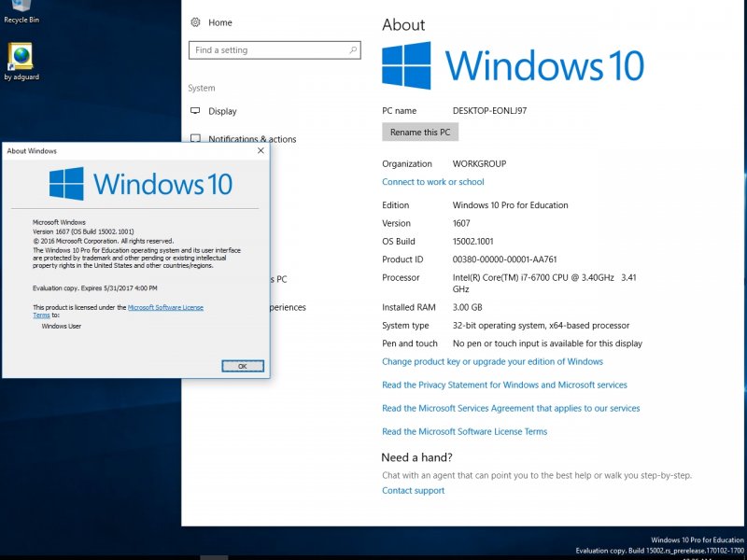Open Connect to work or school link
Screen dimensions: 747x560
pyautogui.click(x=432, y=181)
